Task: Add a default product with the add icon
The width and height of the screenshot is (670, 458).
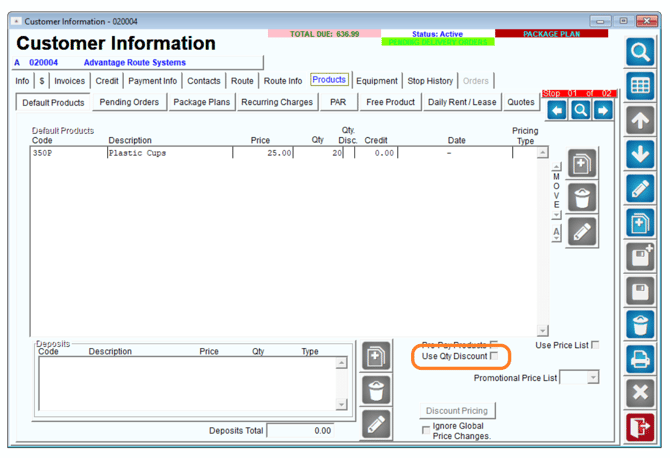Action: tap(582, 163)
